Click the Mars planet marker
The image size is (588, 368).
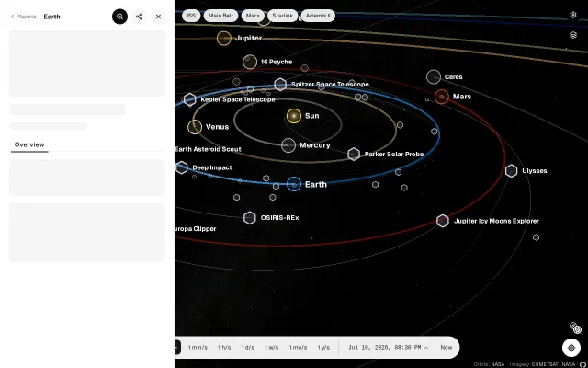tap(442, 97)
